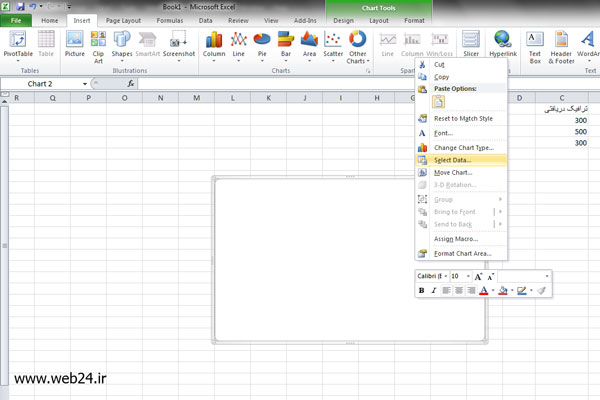This screenshot has height=400, width=600.
Task: Choose Font in the context menu
Action: point(461,133)
